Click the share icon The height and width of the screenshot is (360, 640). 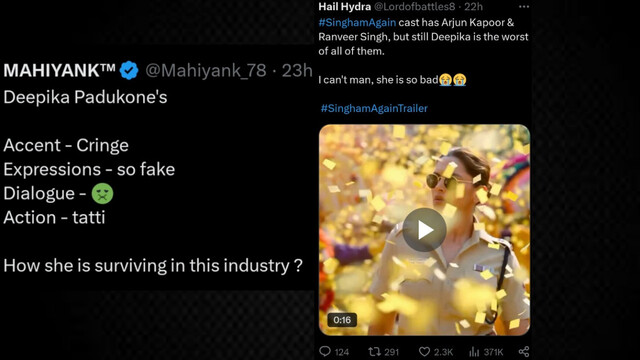pyautogui.click(x=524, y=351)
